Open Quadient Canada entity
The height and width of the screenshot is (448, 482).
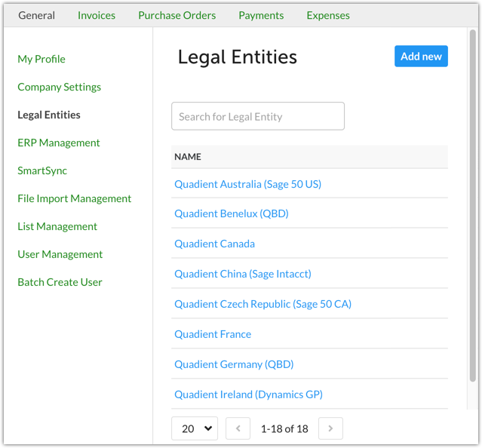[214, 244]
